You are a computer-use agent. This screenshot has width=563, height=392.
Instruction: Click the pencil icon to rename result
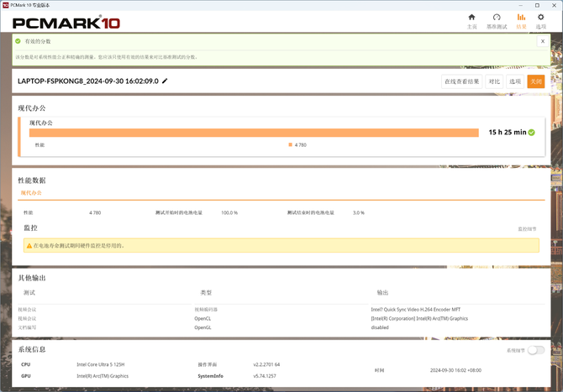pyautogui.click(x=165, y=81)
